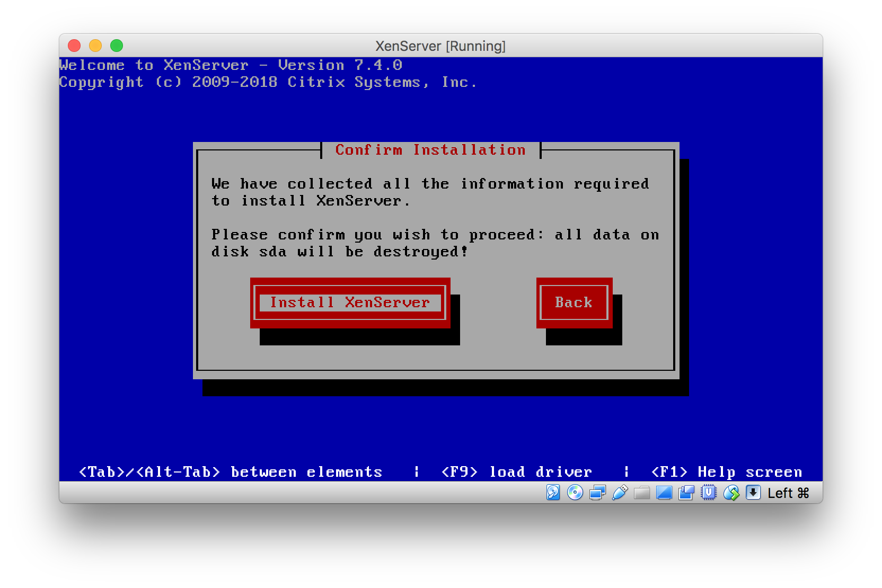Check the Left ⌘ host key label

788,493
